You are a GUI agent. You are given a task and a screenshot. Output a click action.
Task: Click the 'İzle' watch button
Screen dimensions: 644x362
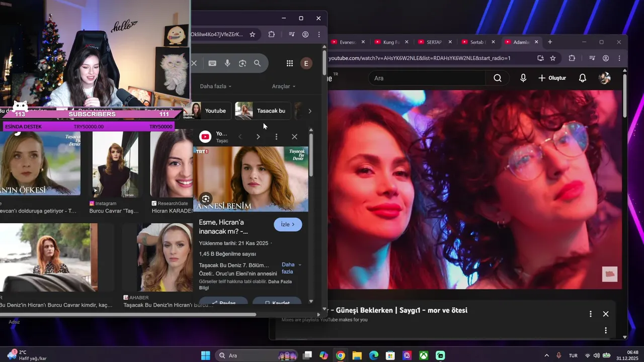click(x=288, y=225)
